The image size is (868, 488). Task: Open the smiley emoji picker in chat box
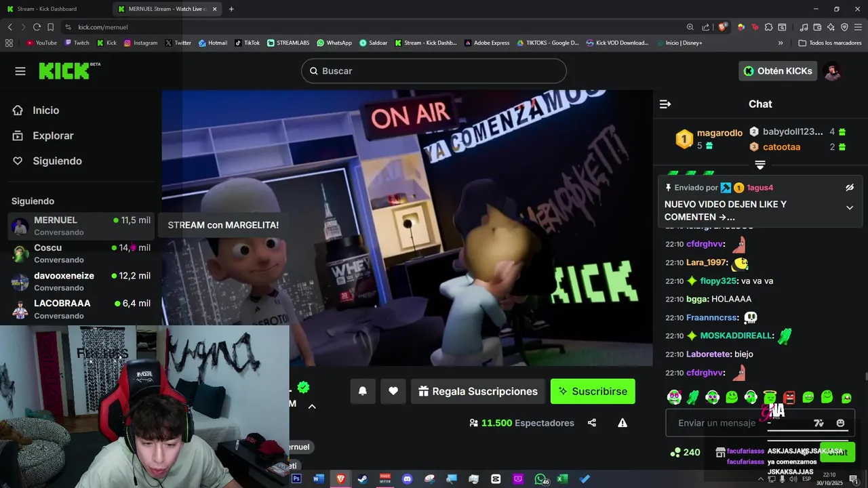pos(841,423)
